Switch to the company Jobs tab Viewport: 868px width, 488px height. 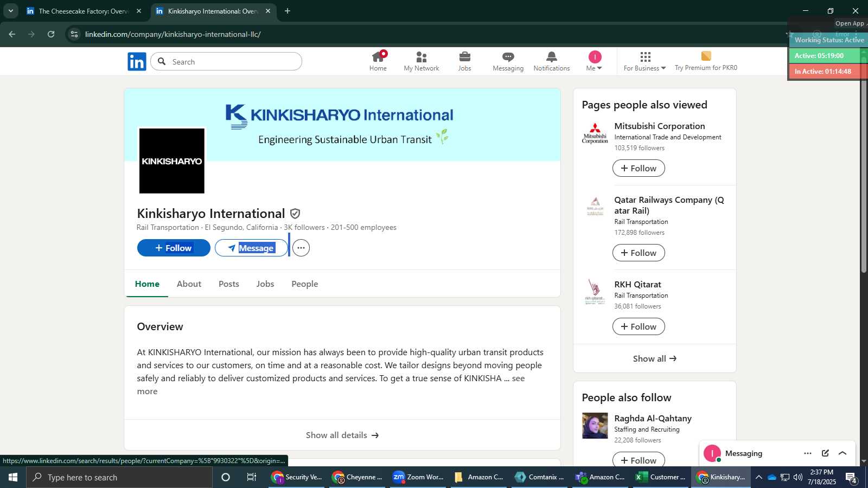pyautogui.click(x=265, y=284)
